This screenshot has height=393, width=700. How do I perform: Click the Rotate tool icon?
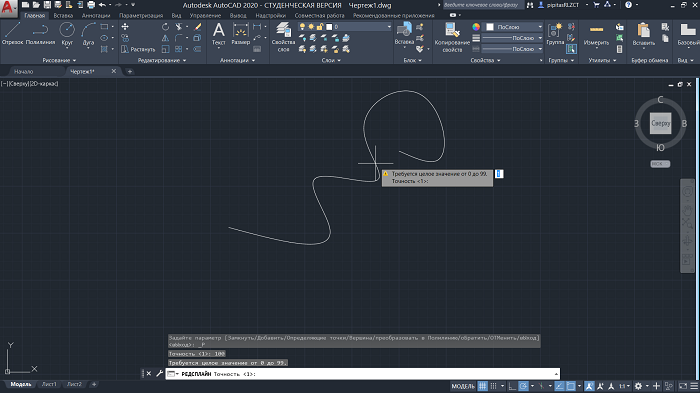coord(165,27)
